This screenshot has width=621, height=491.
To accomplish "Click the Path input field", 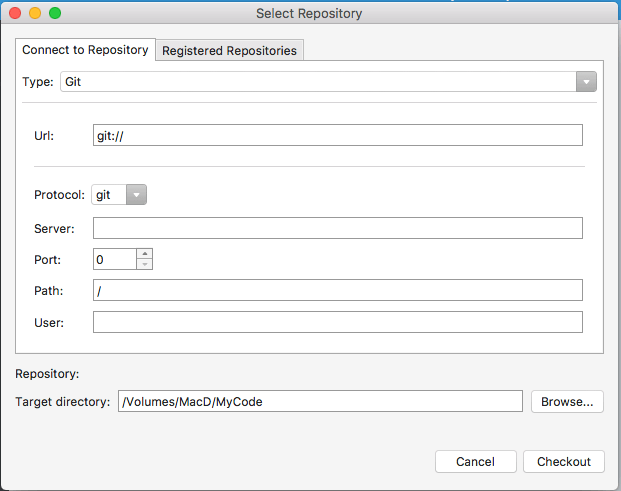I will tap(337, 290).
